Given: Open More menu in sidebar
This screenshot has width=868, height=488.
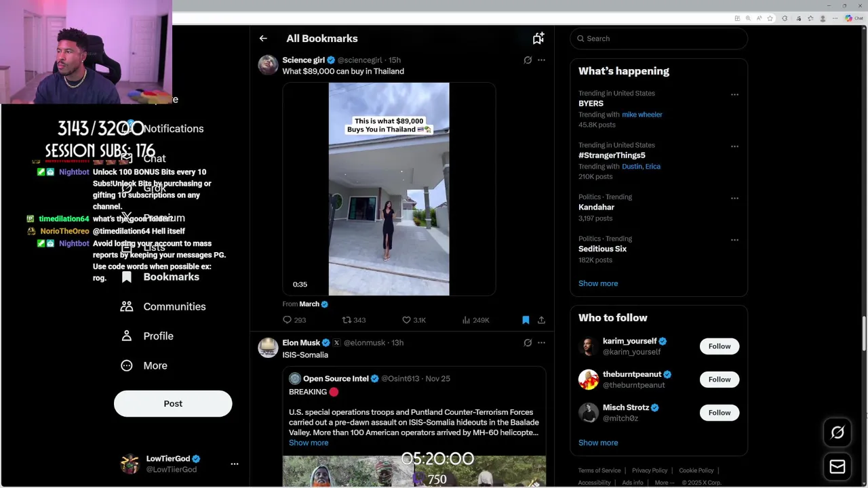Looking at the screenshot, I should pyautogui.click(x=144, y=365).
